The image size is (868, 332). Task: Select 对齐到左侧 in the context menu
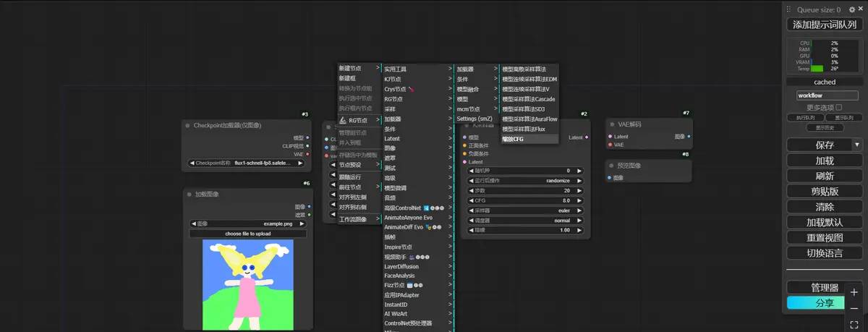click(x=359, y=197)
